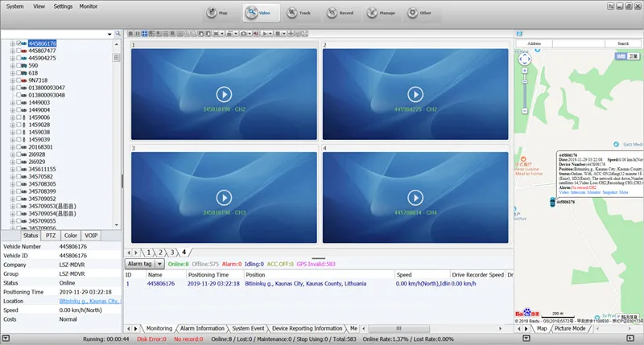Expand the 445806176 tree node
Viewport: 644px width, 345px height.
(12, 43)
